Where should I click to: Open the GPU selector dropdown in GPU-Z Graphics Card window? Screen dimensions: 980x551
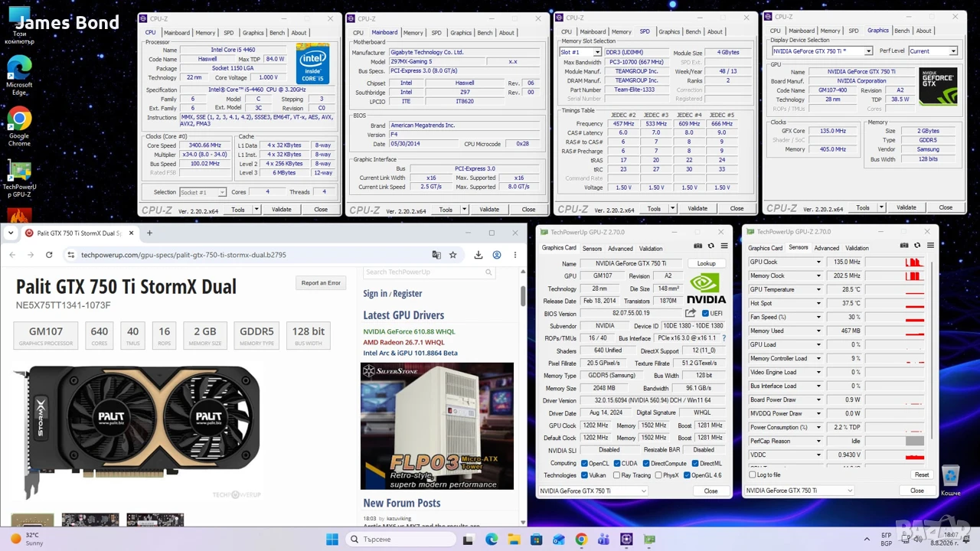[593, 491]
